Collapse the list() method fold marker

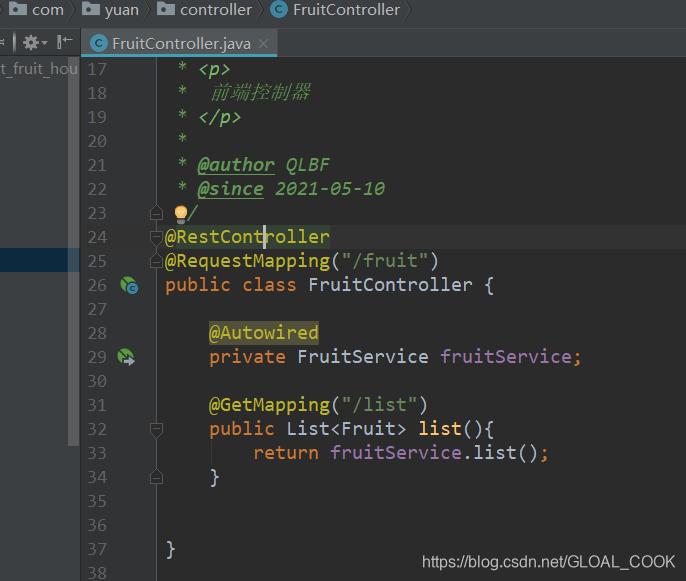click(156, 429)
